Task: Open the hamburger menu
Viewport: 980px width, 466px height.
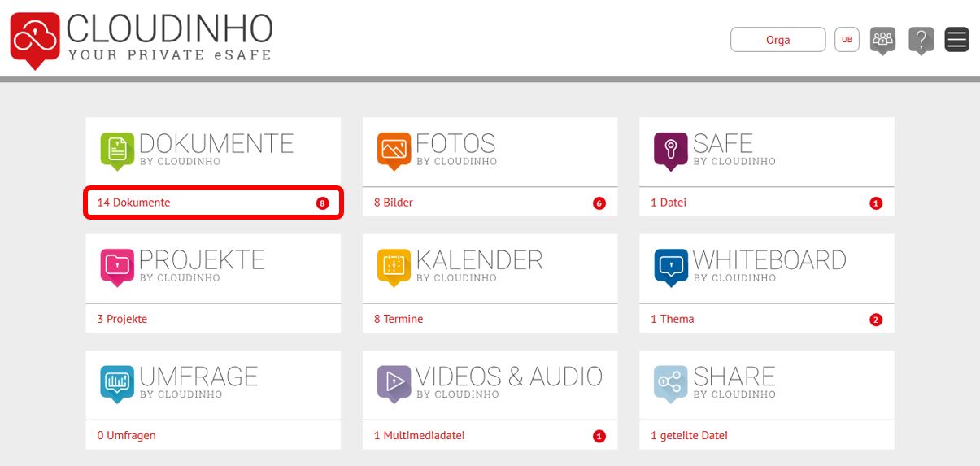Action: click(957, 39)
